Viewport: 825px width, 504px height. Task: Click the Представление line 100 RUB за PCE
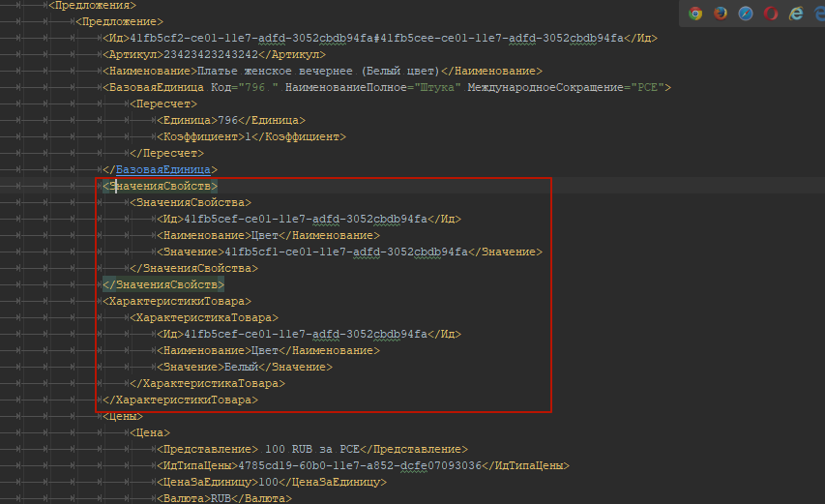tap(312, 449)
